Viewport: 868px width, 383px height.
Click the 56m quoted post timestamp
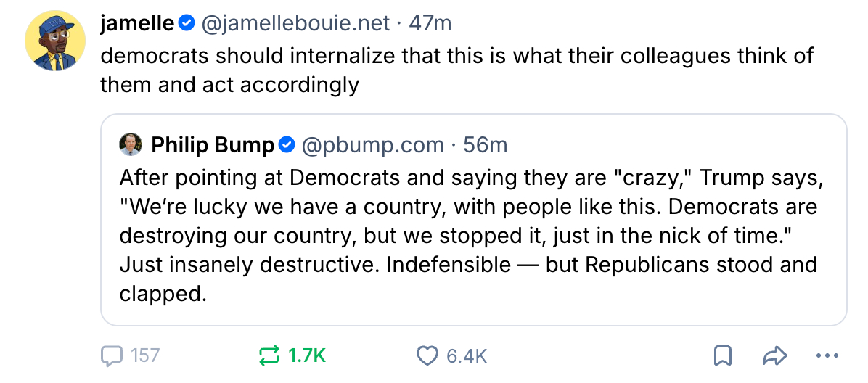(x=485, y=145)
